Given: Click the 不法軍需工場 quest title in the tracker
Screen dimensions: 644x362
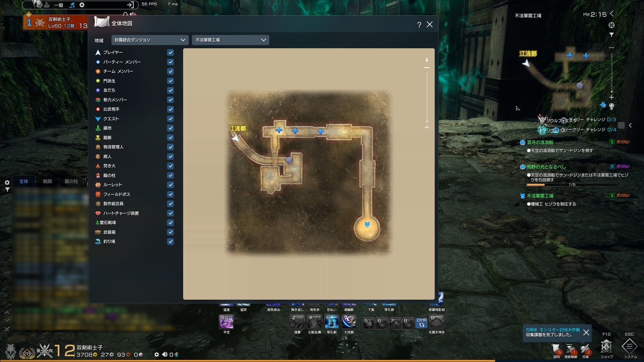Looking at the screenshot, I should (540, 196).
